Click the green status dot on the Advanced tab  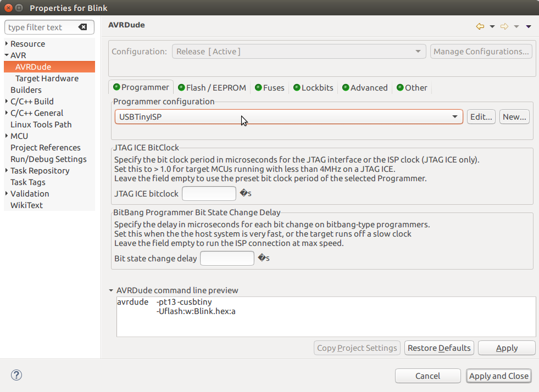(x=346, y=87)
